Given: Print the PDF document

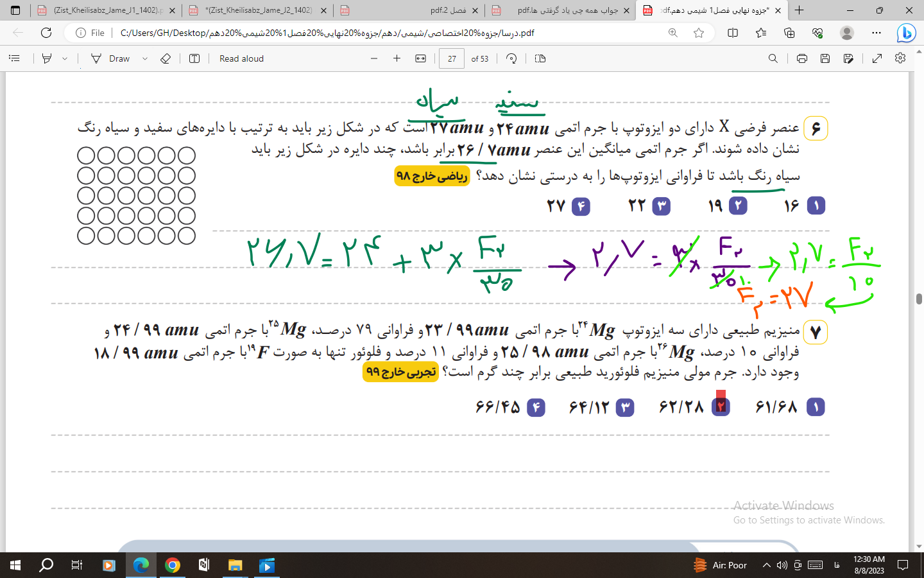Looking at the screenshot, I should 802,58.
